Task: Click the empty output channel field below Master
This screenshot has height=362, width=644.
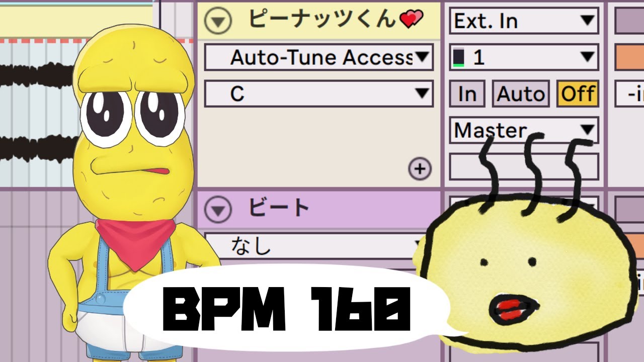Action: (524, 167)
